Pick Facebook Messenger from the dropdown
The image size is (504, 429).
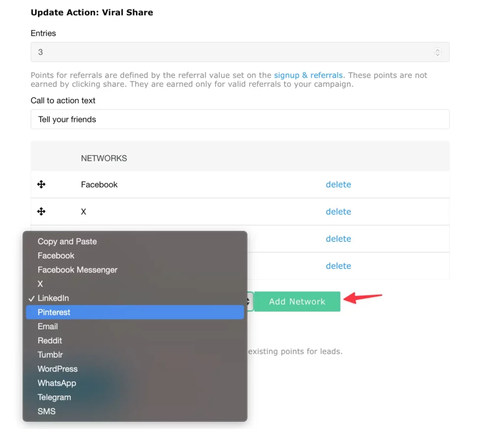[x=135, y=269]
